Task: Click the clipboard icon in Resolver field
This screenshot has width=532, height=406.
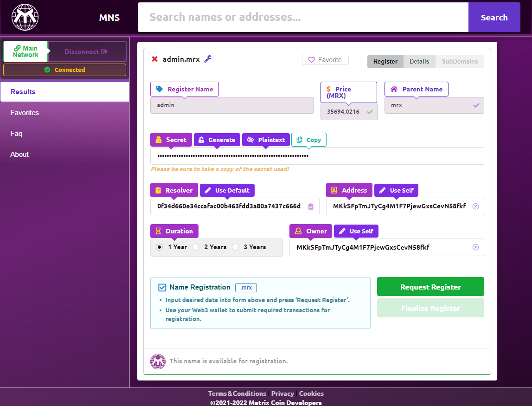Action: [x=310, y=206]
